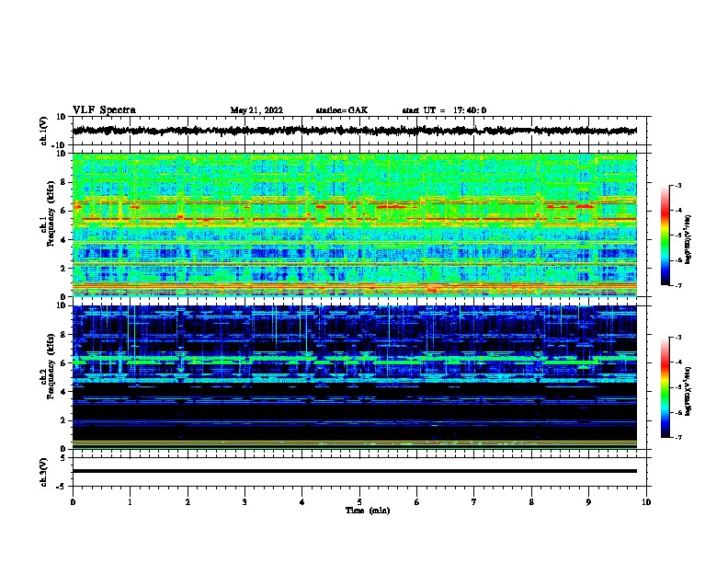Select the date text 'May 21, 2022'
Image resolution: width=728 pixels, height=563 pixels.
(256, 110)
